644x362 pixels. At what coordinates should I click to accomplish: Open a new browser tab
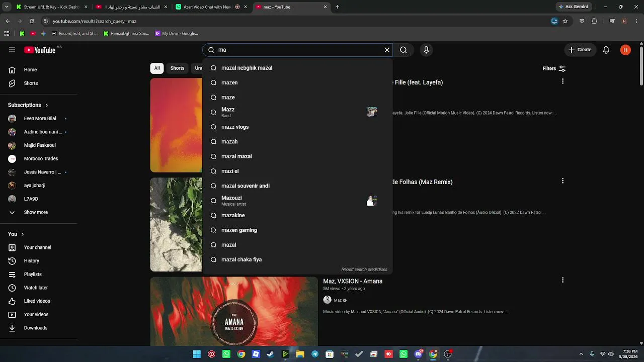[x=337, y=7]
